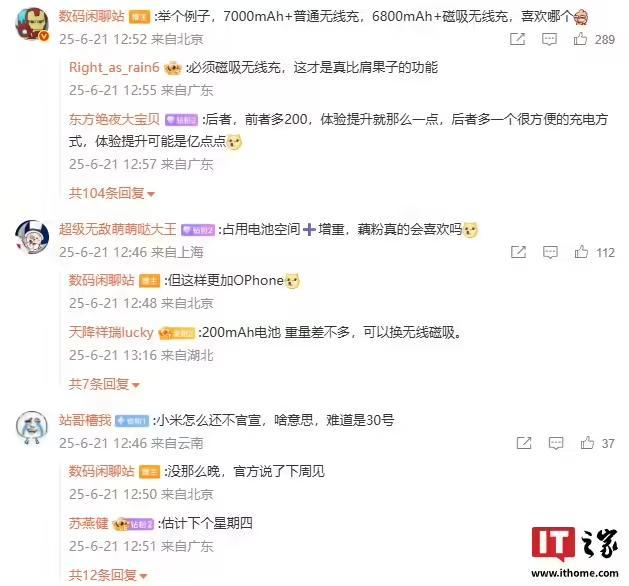
Task: Open reply icon on the 112-likes comment
Action: point(550,252)
